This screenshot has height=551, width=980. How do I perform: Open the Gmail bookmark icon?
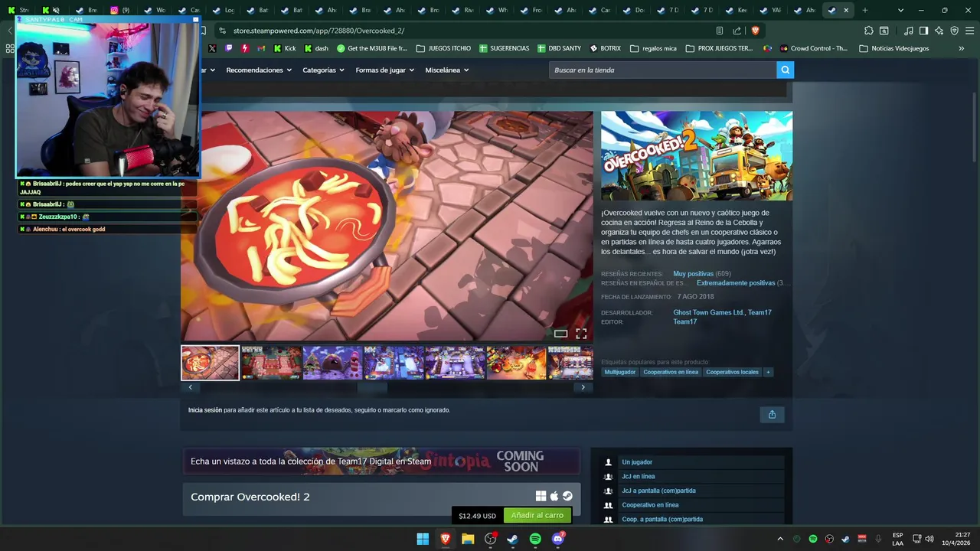[260, 48]
